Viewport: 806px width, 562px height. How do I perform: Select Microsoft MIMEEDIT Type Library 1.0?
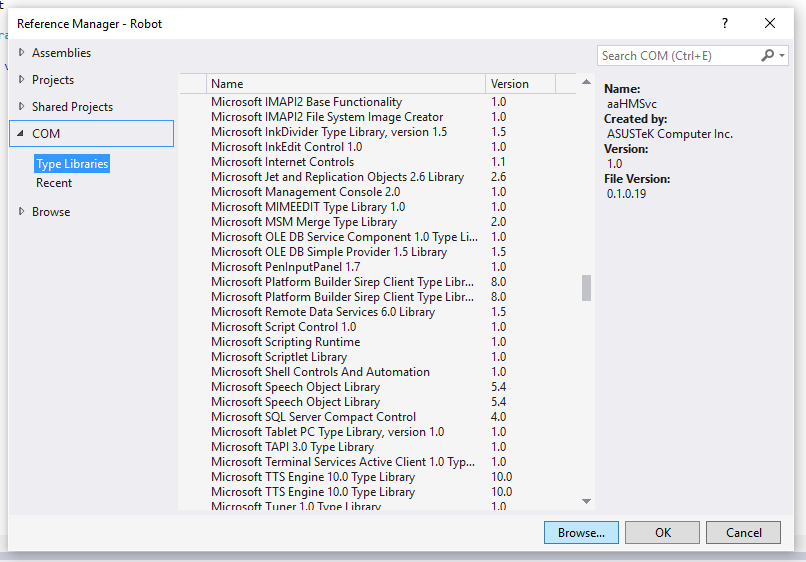click(x=378, y=207)
